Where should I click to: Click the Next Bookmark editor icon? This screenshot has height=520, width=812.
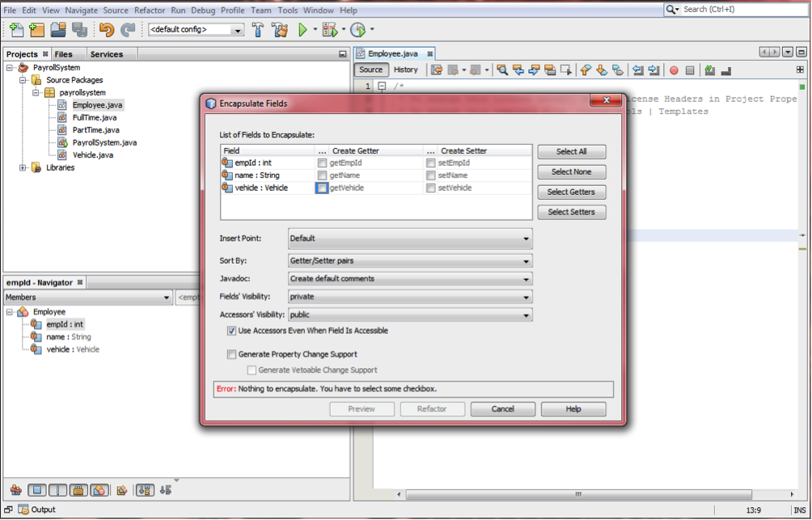pyautogui.click(x=602, y=70)
